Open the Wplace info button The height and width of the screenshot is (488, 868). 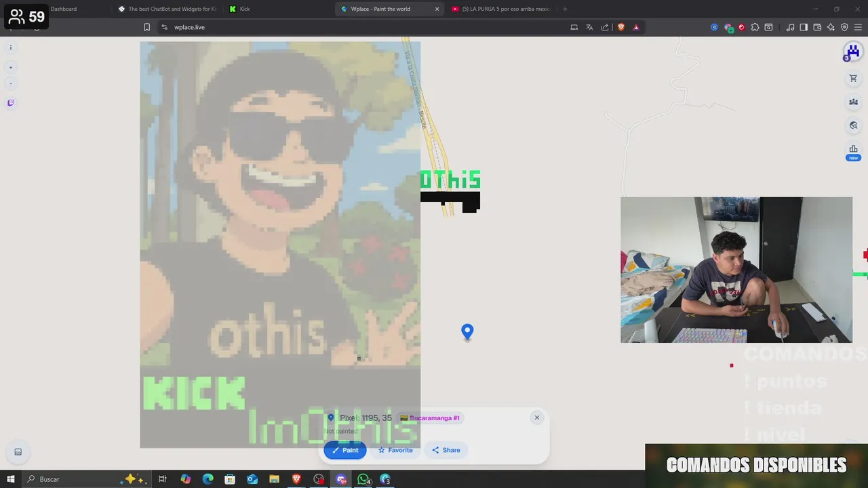[10, 47]
